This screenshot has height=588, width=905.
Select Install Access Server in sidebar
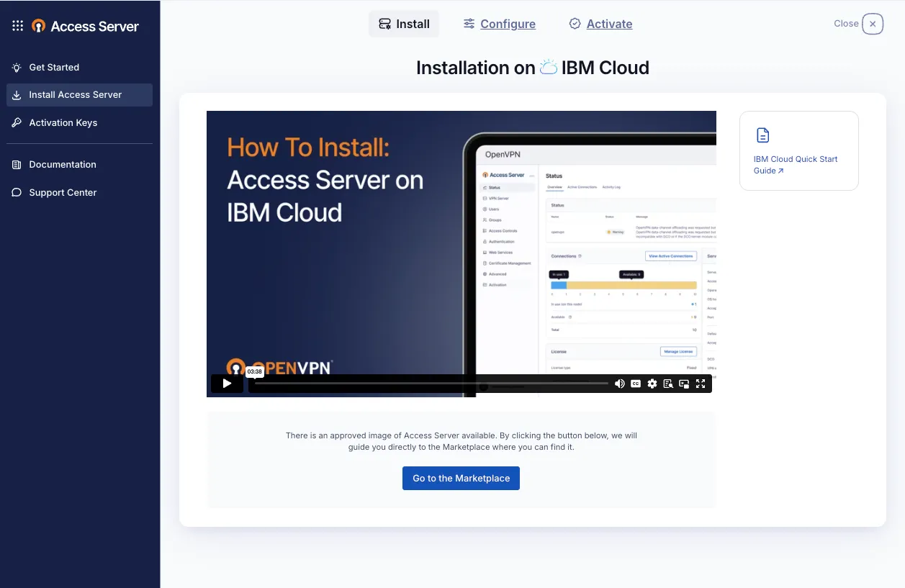click(75, 95)
